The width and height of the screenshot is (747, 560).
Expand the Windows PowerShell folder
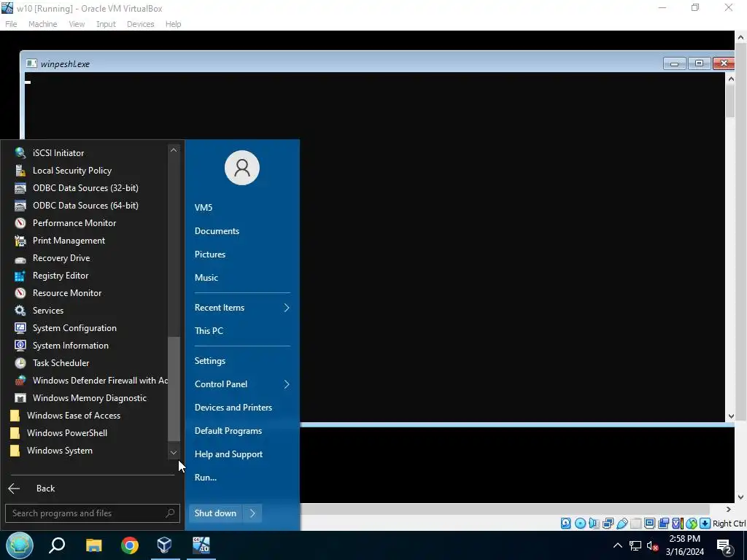pos(66,433)
